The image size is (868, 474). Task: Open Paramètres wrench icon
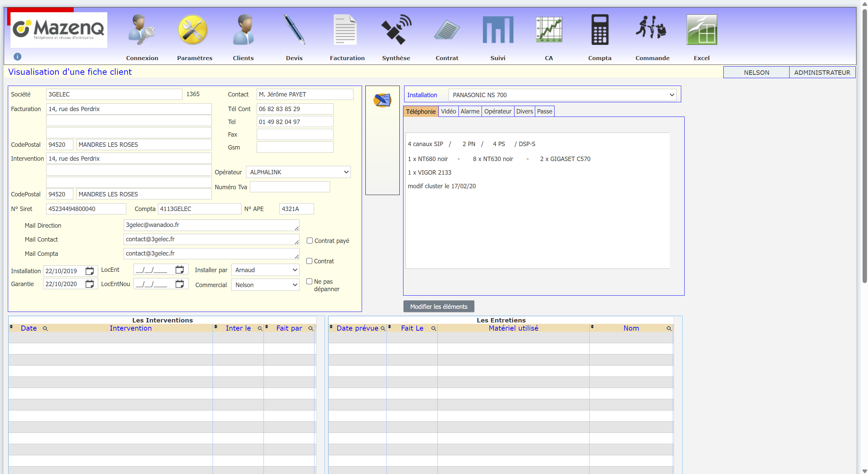click(193, 30)
